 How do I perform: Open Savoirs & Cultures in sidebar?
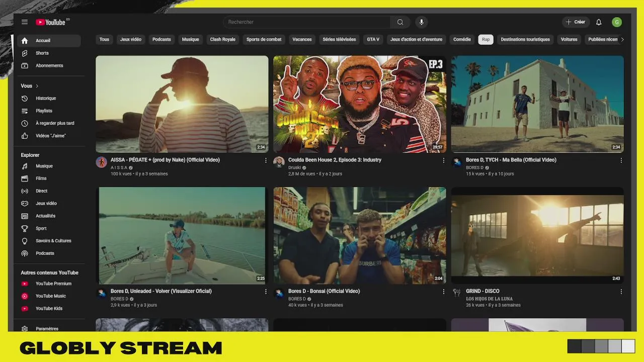(x=49, y=241)
